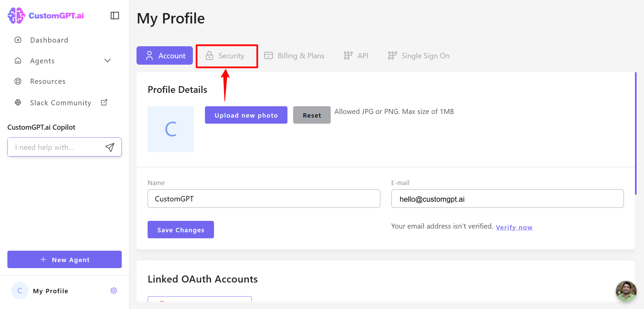Click the page vertical scrollbar
The image size is (644, 309).
coord(636,133)
